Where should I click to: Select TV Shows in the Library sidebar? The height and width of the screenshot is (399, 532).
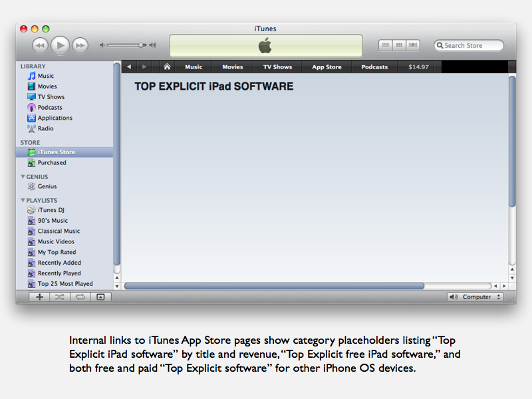click(65, 96)
